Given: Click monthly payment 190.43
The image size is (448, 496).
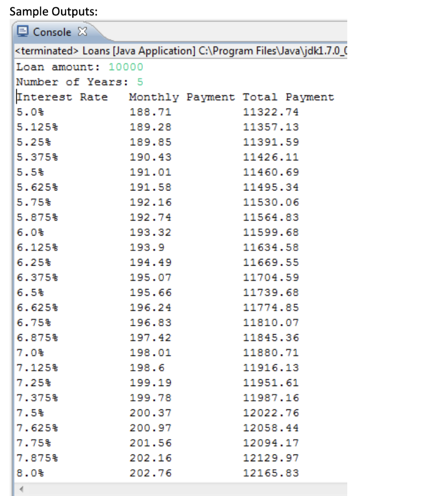Looking at the screenshot, I should (150, 157).
